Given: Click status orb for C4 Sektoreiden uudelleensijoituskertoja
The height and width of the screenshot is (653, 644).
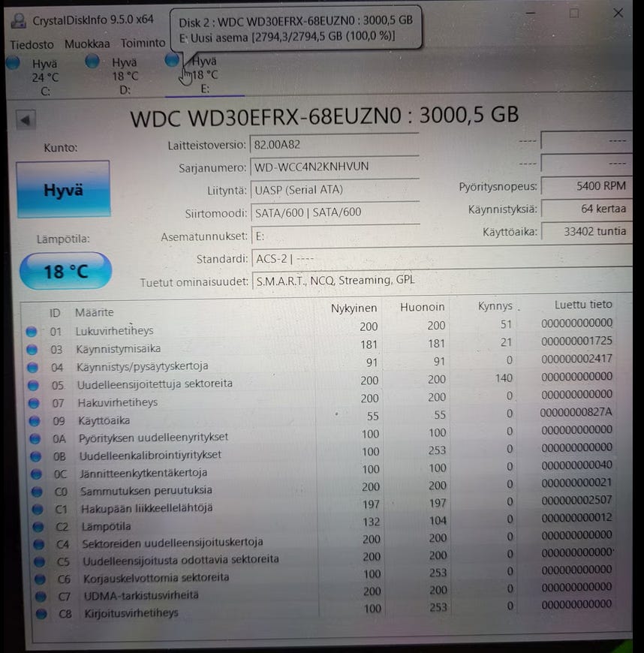Looking at the screenshot, I should pos(39,544).
